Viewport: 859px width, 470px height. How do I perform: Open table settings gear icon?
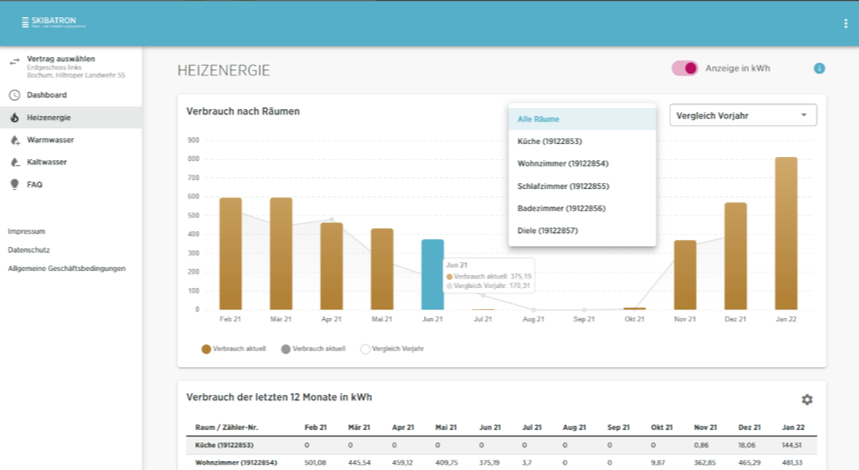coord(807,399)
